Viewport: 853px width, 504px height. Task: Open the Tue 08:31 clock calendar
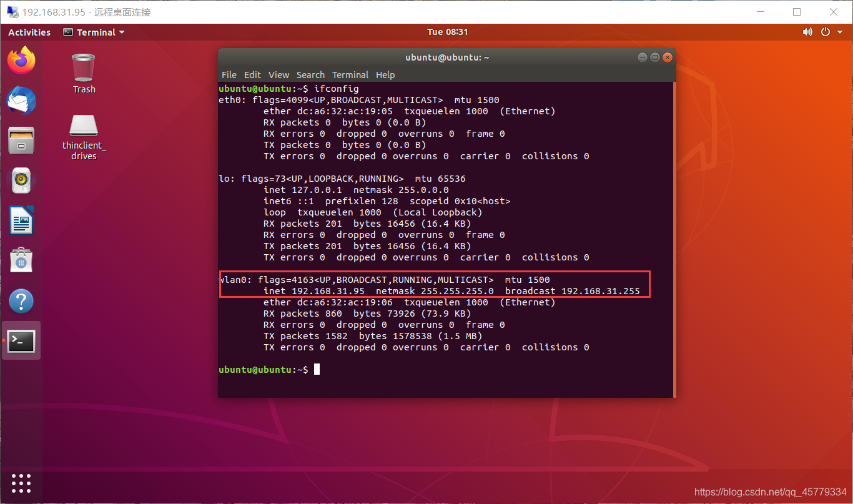point(448,32)
